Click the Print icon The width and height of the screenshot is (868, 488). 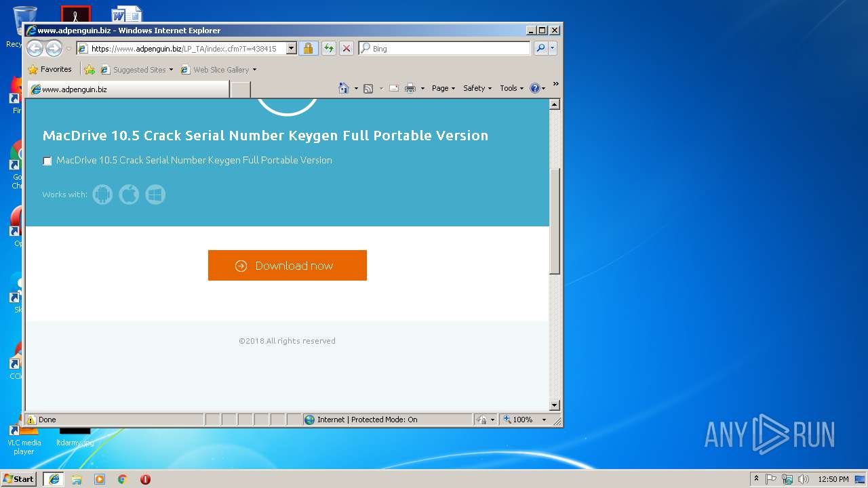(x=410, y=88)
